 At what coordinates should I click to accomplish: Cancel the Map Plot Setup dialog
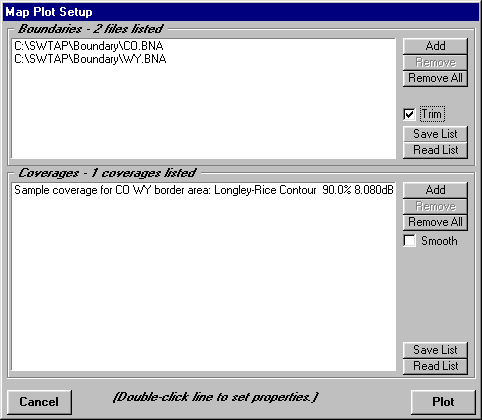tap(39, 402)
